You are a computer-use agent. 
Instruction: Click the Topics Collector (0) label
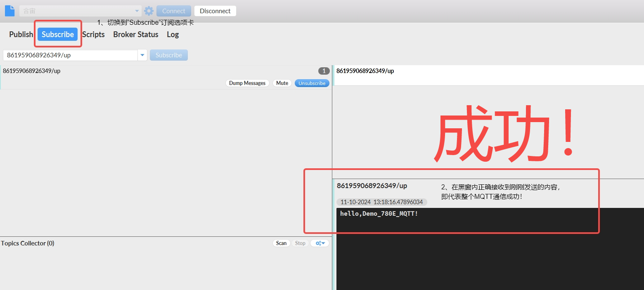tap(28, 243)
